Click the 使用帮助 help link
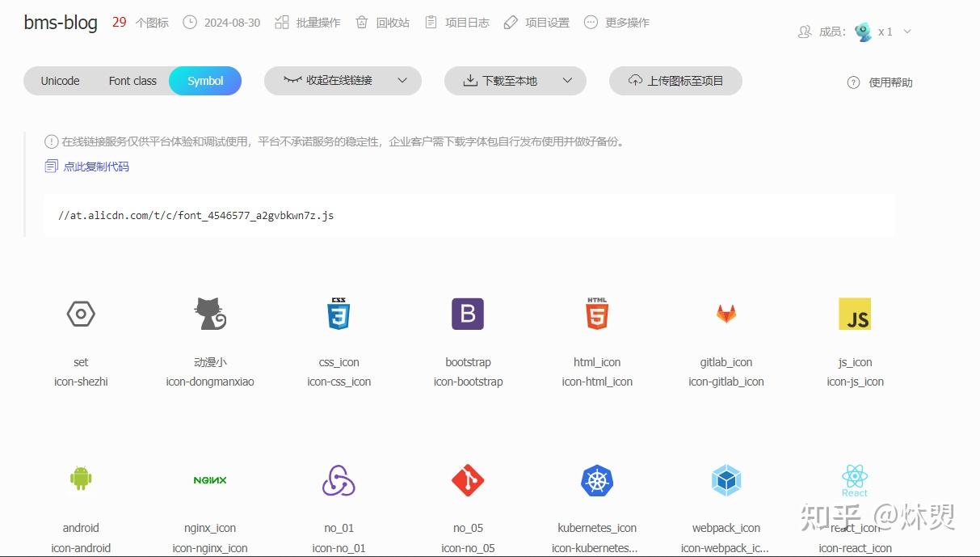The height and width of the screenshot is (557, 980). coord(890,82)
